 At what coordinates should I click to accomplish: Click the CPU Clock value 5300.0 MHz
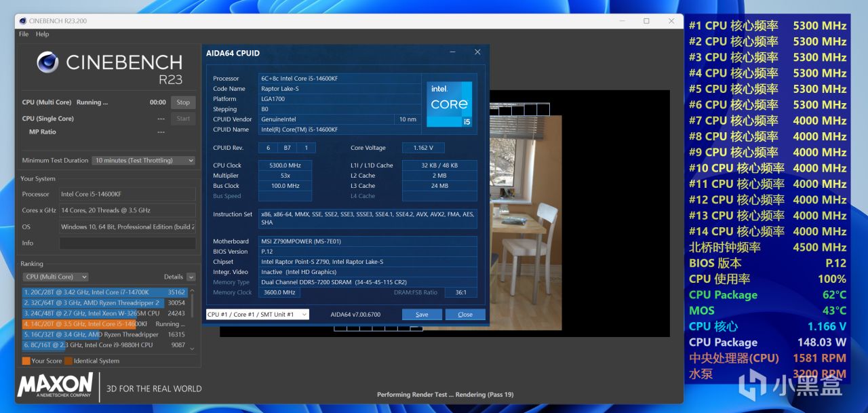285,165
